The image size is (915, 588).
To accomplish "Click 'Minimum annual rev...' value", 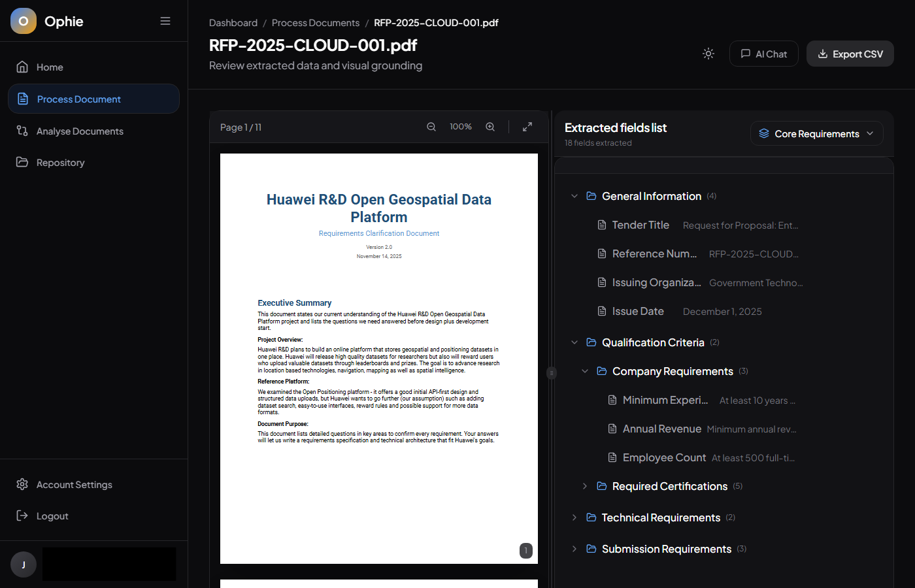I will pos(752,429).
